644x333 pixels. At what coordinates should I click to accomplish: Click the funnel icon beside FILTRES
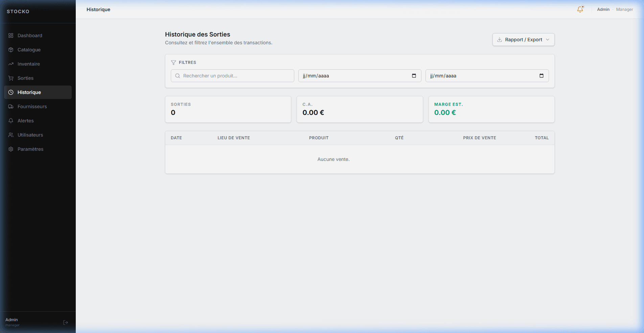174,63
